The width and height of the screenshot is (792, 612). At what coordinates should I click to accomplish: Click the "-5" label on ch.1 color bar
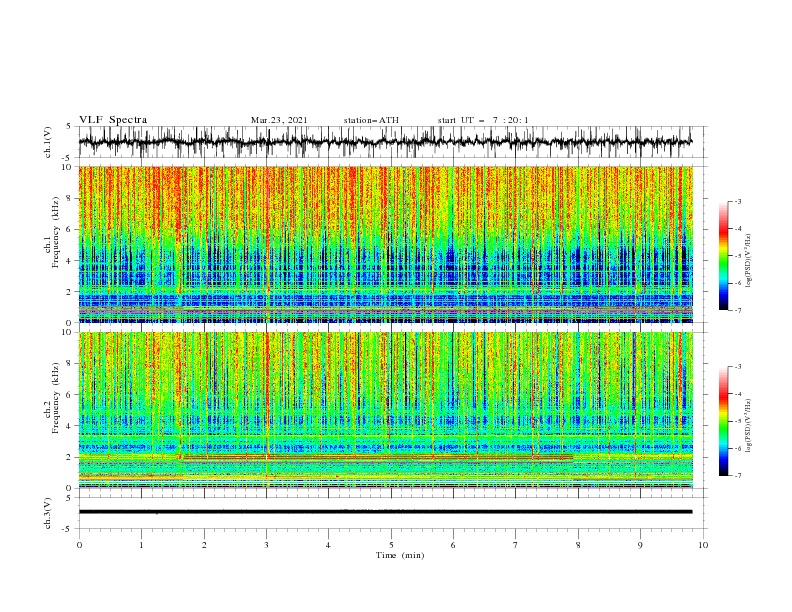click(738, 256)
